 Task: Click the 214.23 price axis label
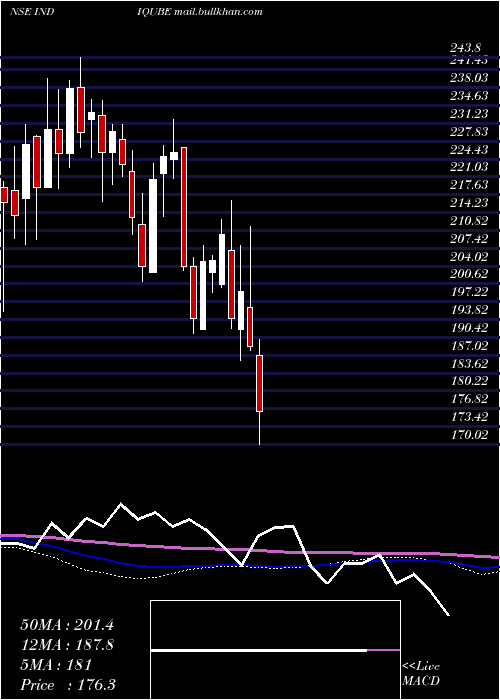[x=468, y=203]
